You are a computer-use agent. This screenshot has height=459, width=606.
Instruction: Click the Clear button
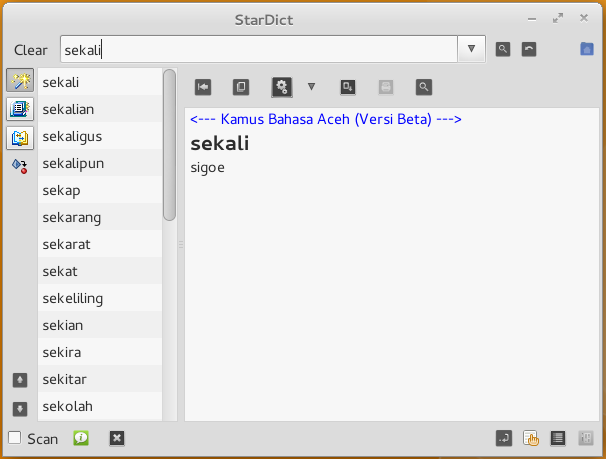(x=31, y=50)
